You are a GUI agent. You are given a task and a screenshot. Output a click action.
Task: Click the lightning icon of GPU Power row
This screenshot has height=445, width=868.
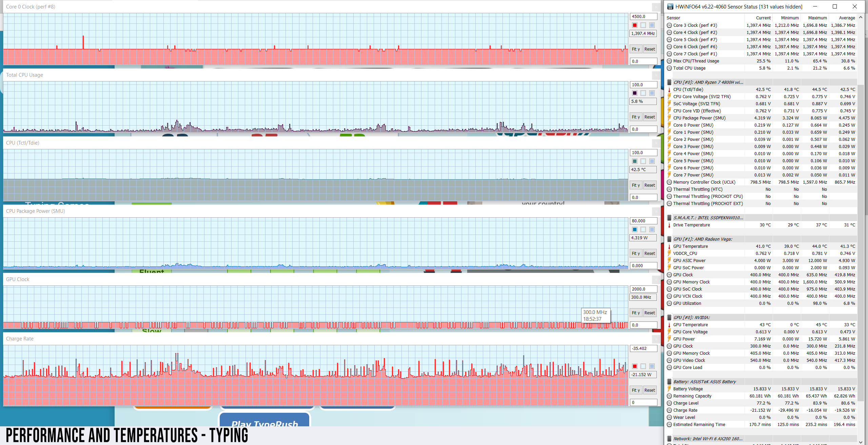pos(669,339)
